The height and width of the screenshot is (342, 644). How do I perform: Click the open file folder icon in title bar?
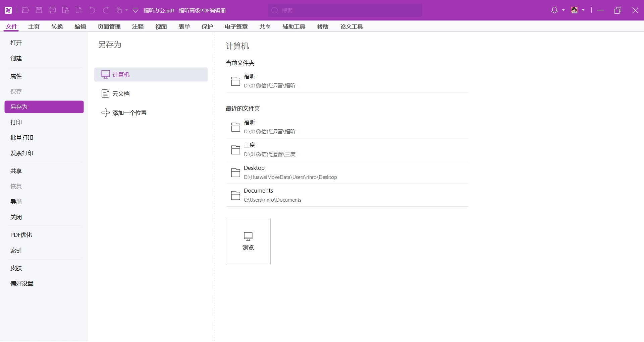25,10
